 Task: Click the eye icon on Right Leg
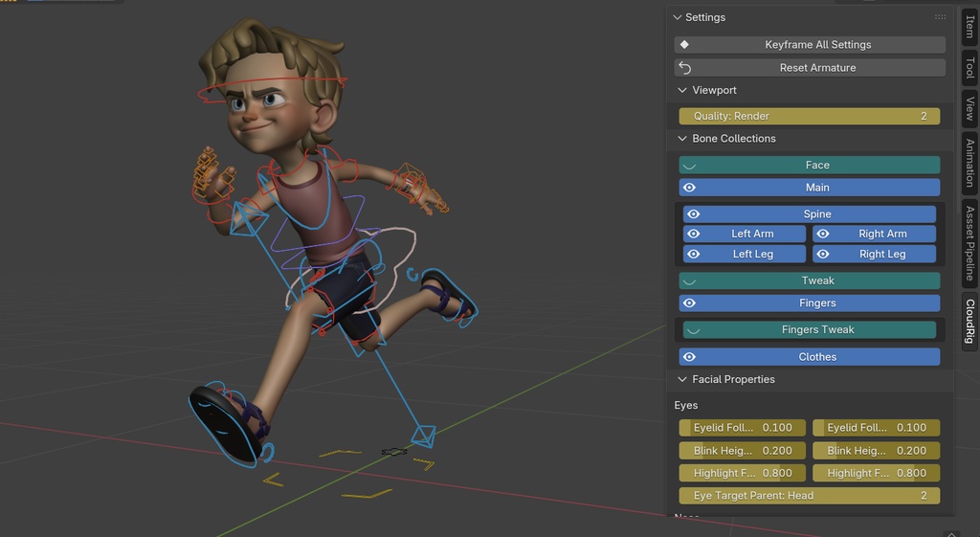823,254
